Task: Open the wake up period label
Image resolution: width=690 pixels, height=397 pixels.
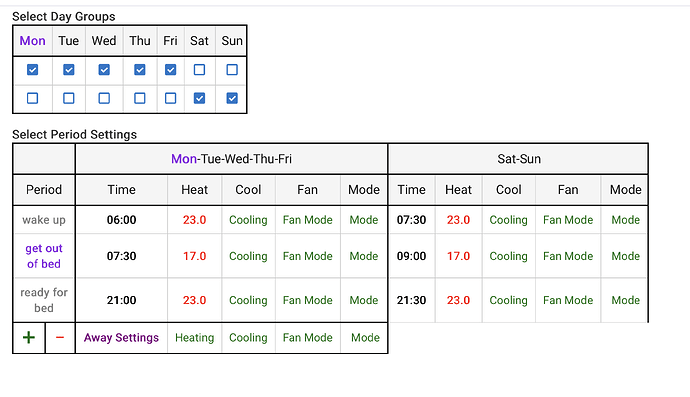Action: click(44, 220)
